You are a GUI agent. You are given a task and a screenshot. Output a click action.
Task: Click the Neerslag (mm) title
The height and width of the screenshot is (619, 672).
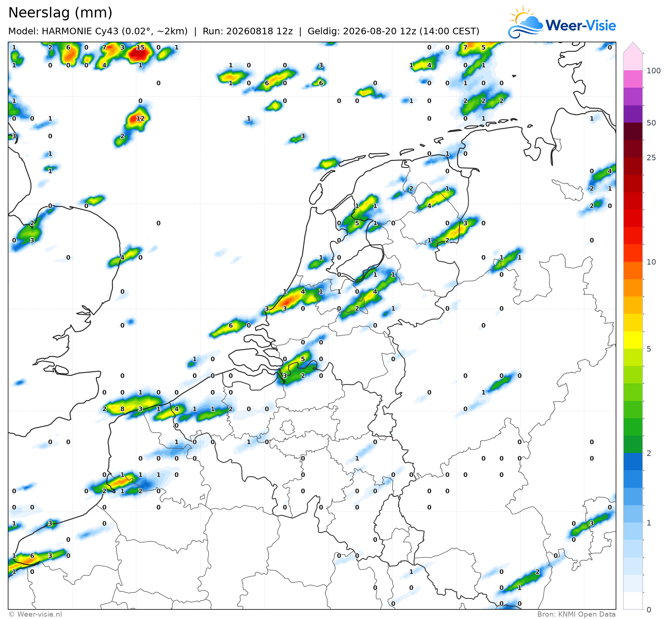tap(60, 13)
